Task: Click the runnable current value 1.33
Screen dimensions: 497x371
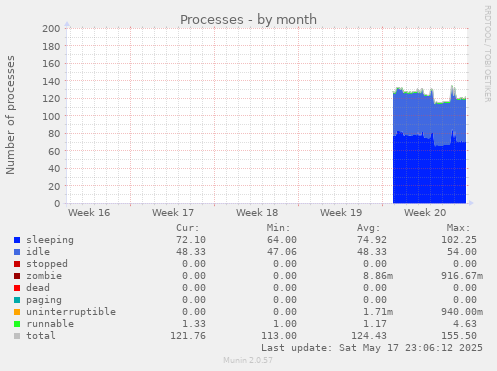Action: [x=194, y=324]
